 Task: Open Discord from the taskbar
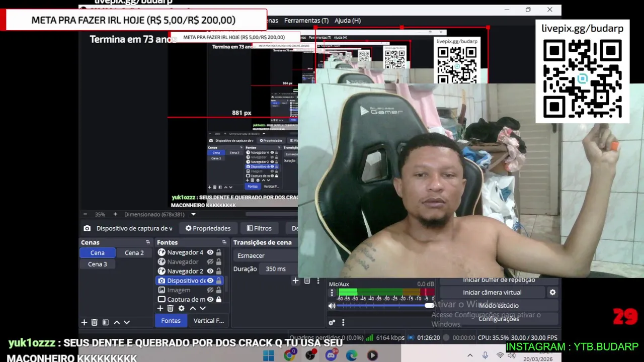331,355
